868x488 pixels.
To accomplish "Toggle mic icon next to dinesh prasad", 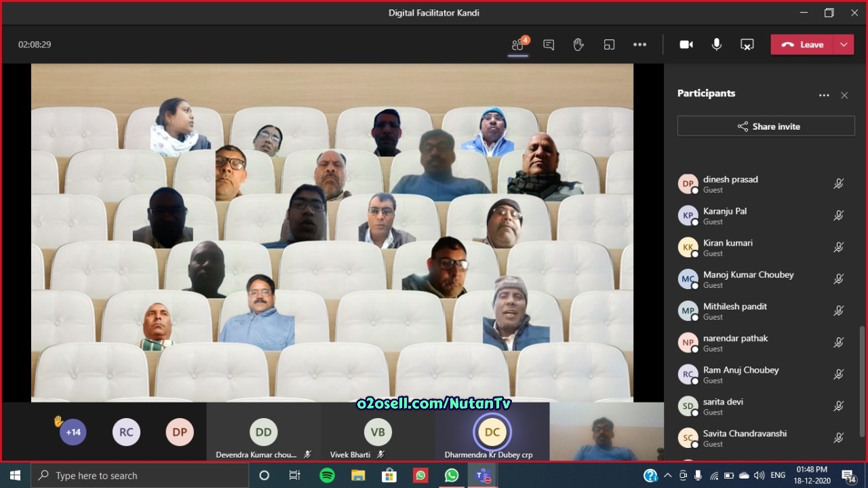I will click(x=838, y=184).
